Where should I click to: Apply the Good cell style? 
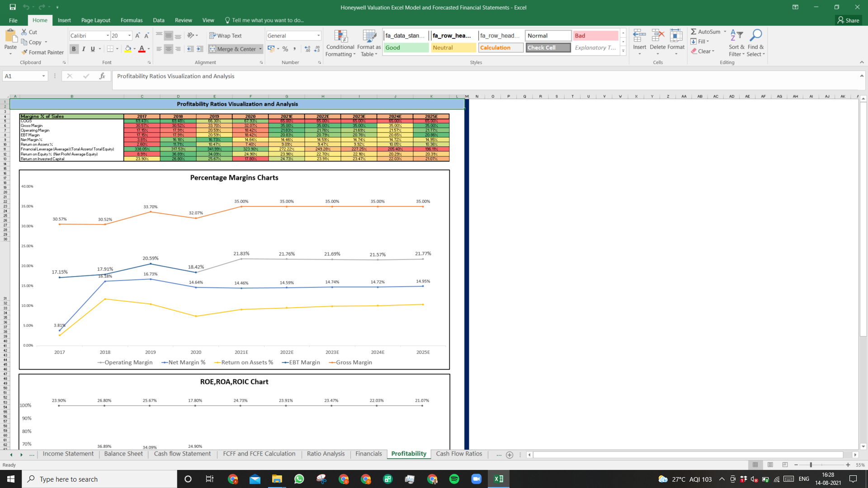406,47
